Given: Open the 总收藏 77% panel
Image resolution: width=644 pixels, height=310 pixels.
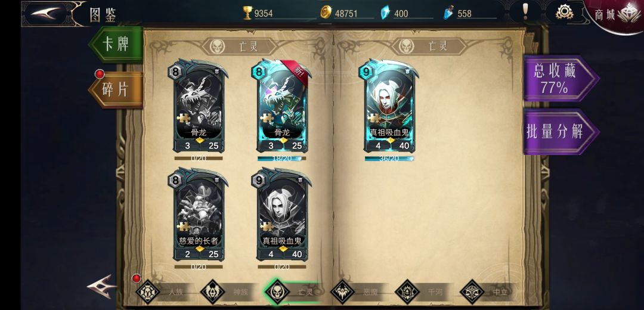Looking at the screenshot, I should [561, 79].
